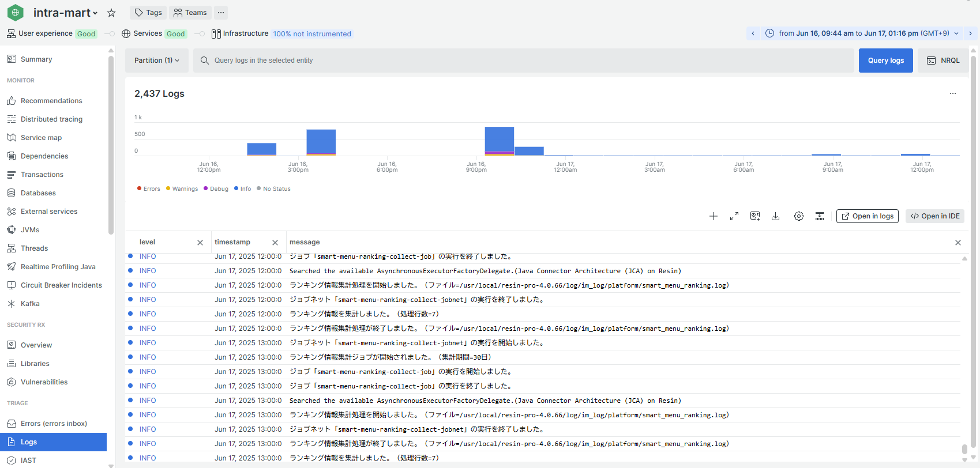Click the Kafka sidebar icon
The width and height of the screenshot is (980, 468).
click(x=11, y=304)
